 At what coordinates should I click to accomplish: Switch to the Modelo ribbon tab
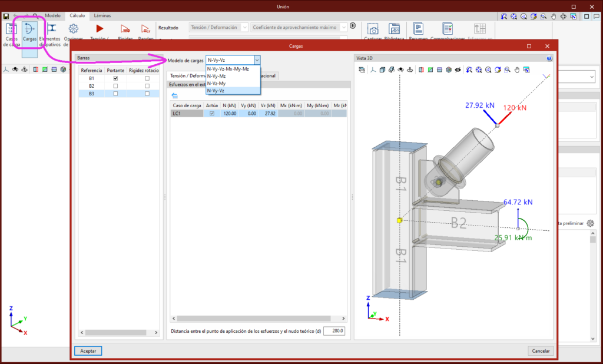tap(52, 15)
